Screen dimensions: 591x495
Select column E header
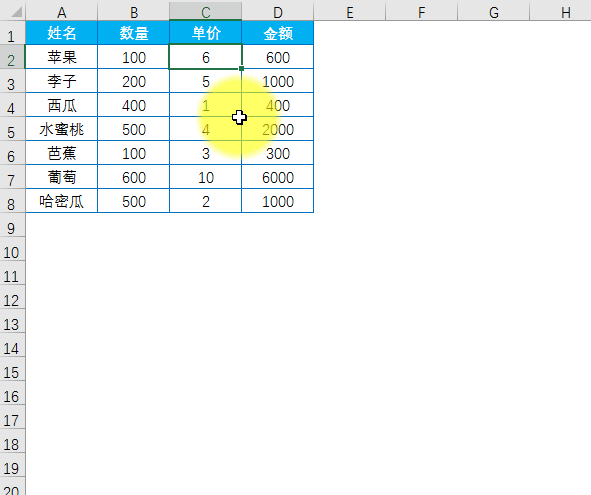[349, 12]
